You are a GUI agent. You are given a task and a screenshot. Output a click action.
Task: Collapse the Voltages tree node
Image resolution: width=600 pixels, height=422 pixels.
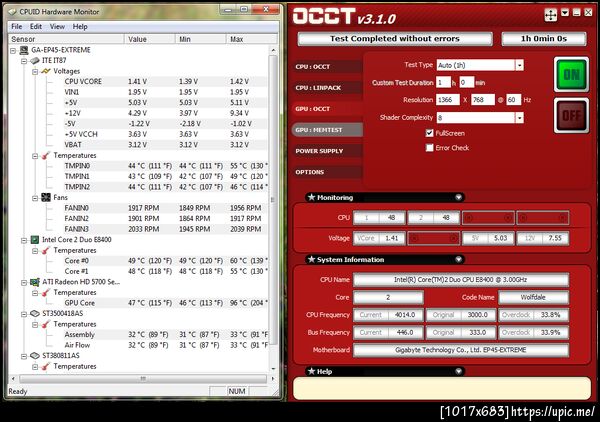point(35,72)
